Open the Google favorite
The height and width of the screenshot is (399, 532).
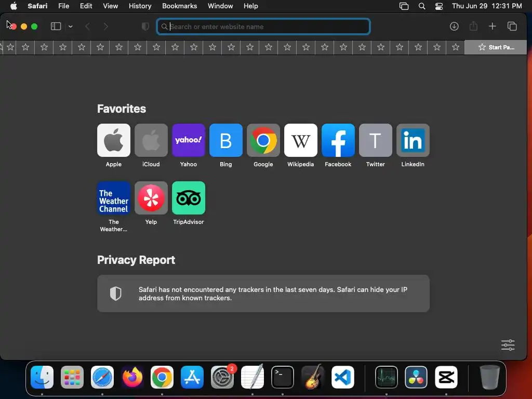point(263,140)
